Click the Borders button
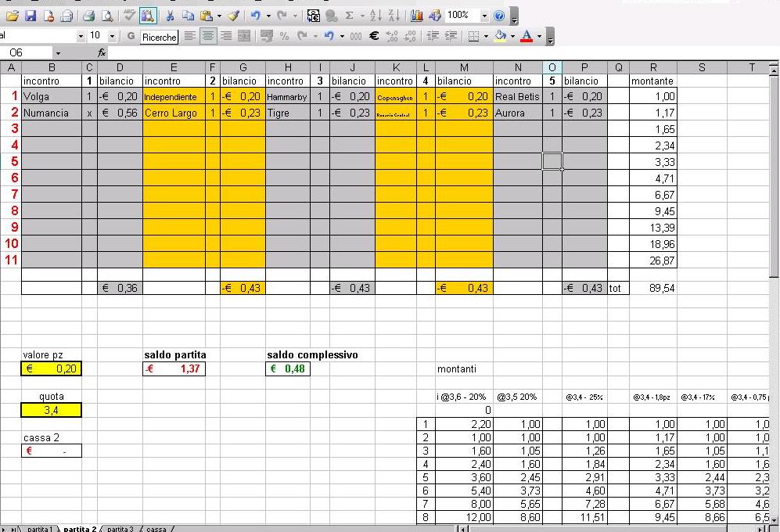The image size is (780, 532). click(474, 36)
